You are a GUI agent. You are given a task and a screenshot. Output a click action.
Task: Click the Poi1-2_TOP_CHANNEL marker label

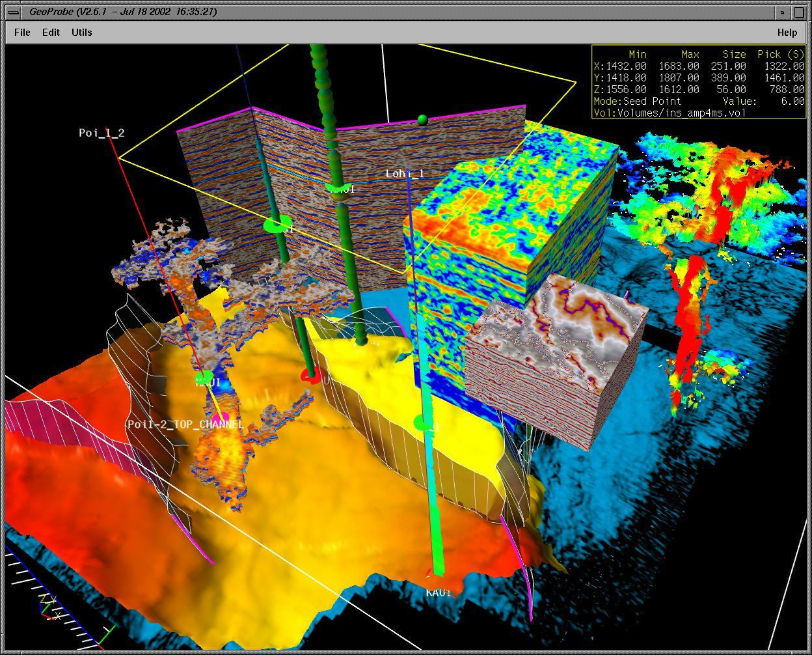[185, 425]
